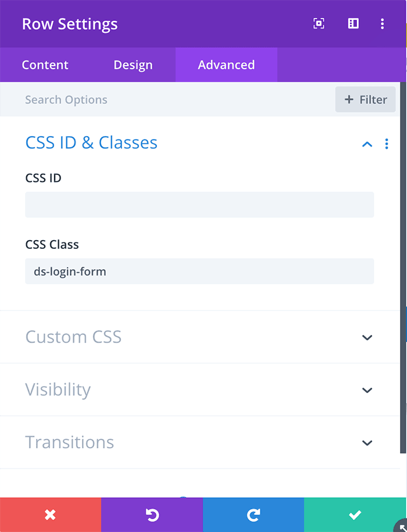Focus the Search Options field

click(167, 99)
